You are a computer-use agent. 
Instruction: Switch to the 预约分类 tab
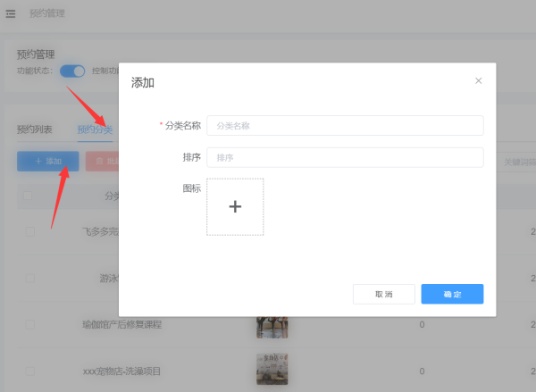(x=95, y=129)
